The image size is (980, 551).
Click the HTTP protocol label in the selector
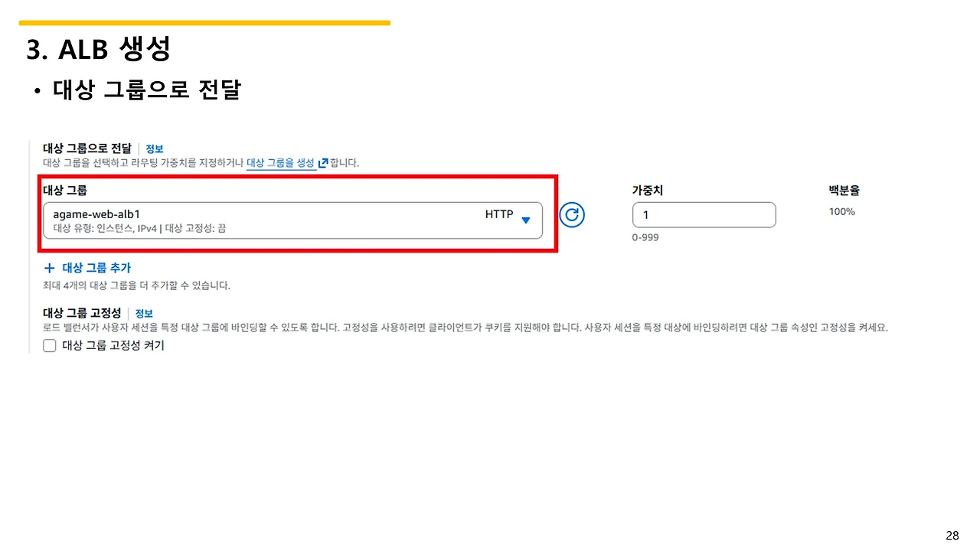point(498,214)
